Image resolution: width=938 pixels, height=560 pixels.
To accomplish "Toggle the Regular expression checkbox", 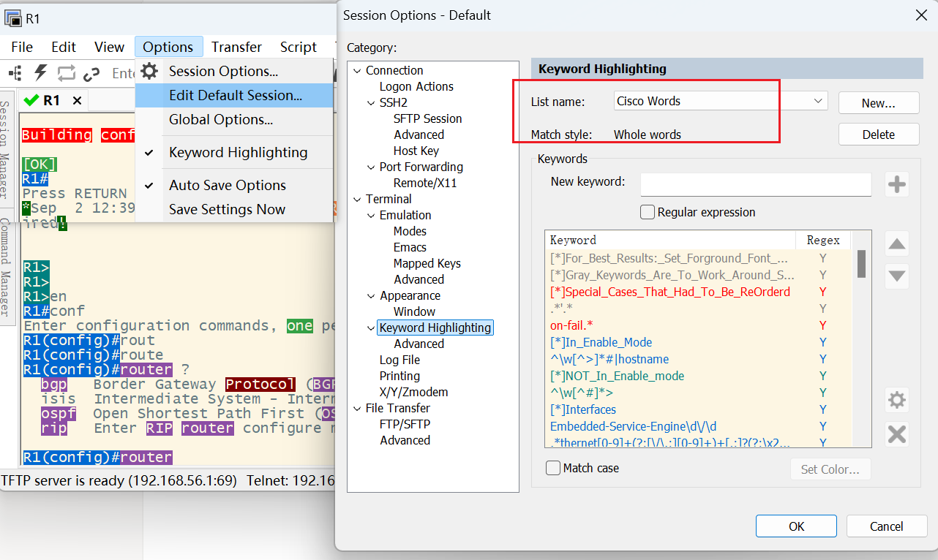I will [x=647, y=212].
